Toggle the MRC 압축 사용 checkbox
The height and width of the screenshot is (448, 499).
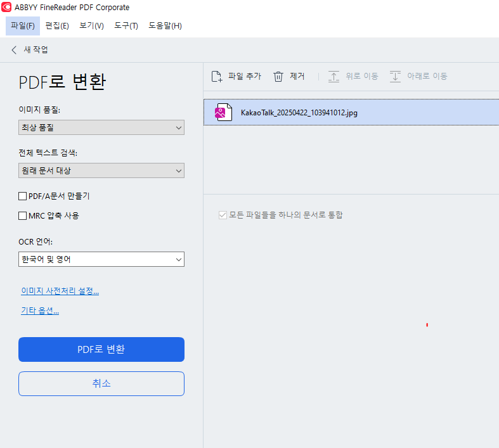[23, 216]
